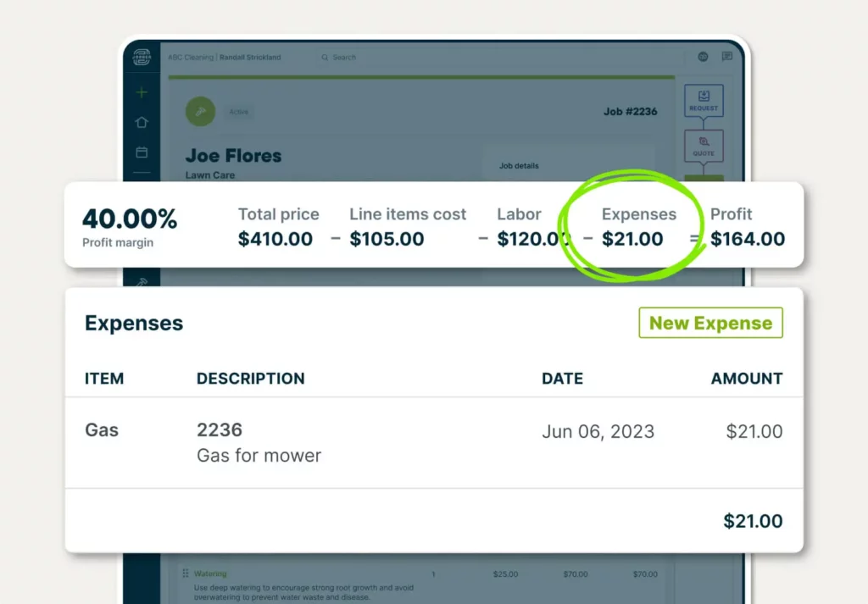Screen dimensions: 868x604
Task: Click the Jobber logo icon
Action: (142, 58)
